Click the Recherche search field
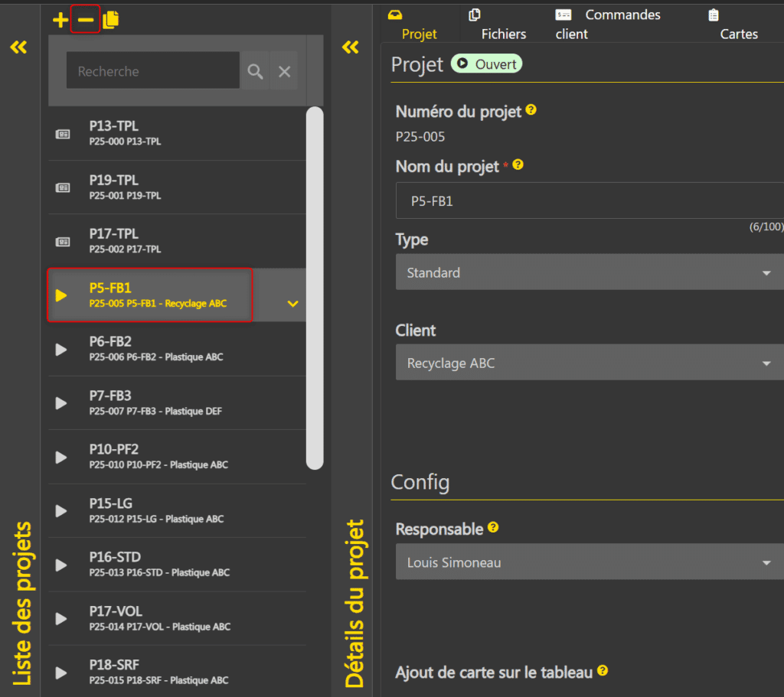The width and height of the screenshot is (784, 697). coord(152,71)
